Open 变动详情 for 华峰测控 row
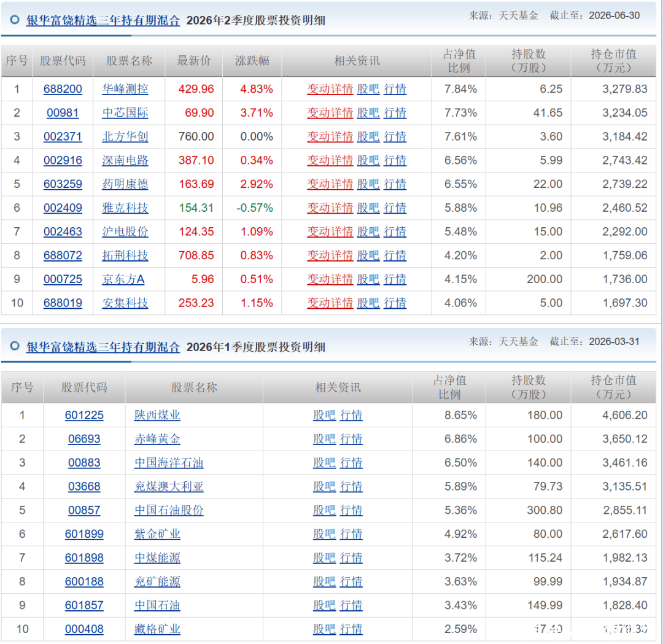This screenshot has width=663, height=644. pyautogui.click(x=330, y=89)
